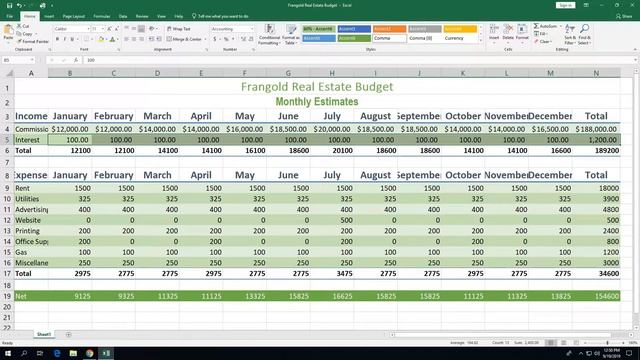640x360 pixels.
Task: Apply the Comma [0] cell style
Action: [x=425, y=38]
